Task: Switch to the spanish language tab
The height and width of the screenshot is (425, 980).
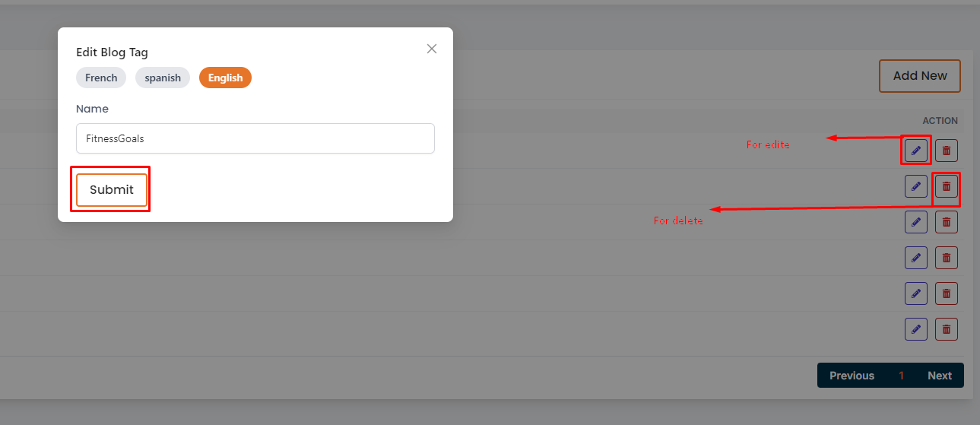Action: coord(163,78)
